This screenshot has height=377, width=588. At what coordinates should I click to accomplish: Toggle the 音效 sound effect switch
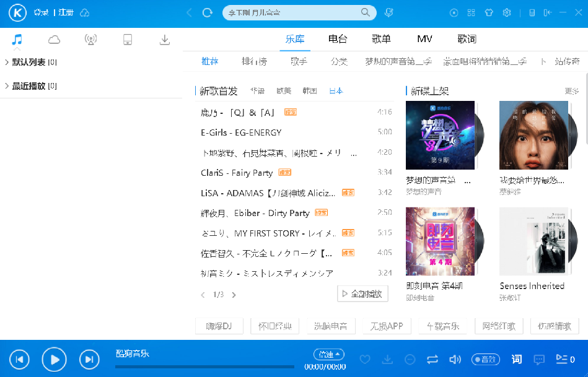tap(486, 360)
